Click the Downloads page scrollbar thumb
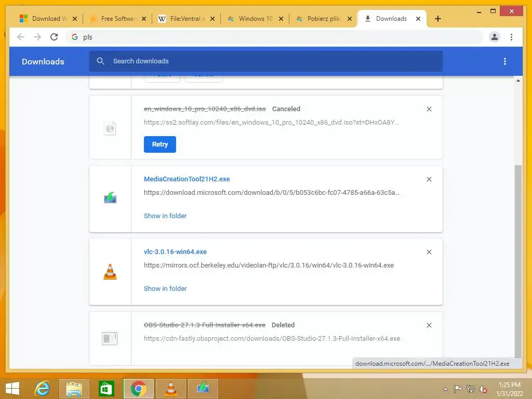This screenshot has height=399, width=532. pyautogui.click(x=518, y=261)
